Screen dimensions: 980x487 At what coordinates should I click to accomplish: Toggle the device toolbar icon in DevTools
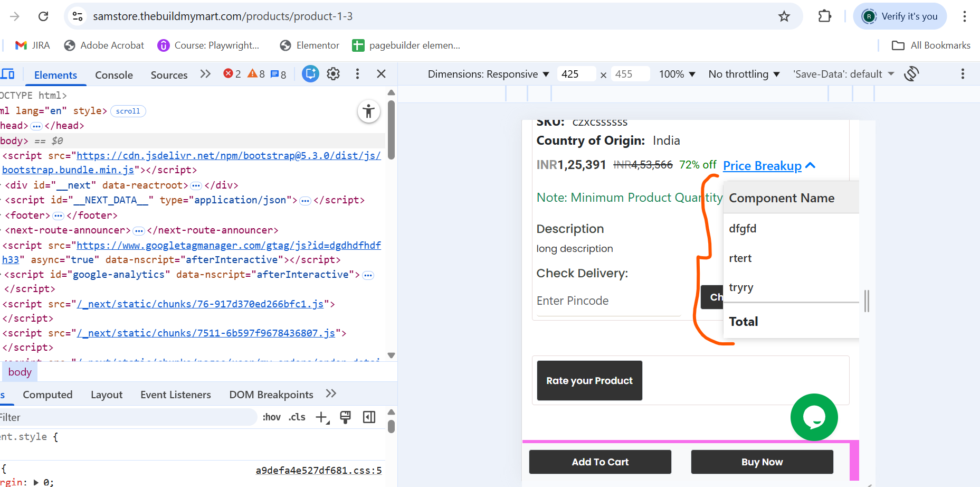(x=8, y=74)
